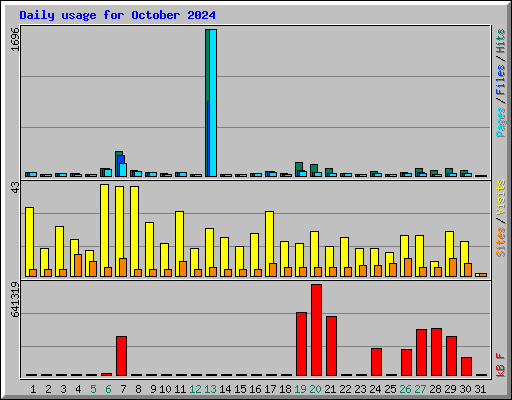
Task: Click the 'Sites' legend label
Action: coord(501,242)
